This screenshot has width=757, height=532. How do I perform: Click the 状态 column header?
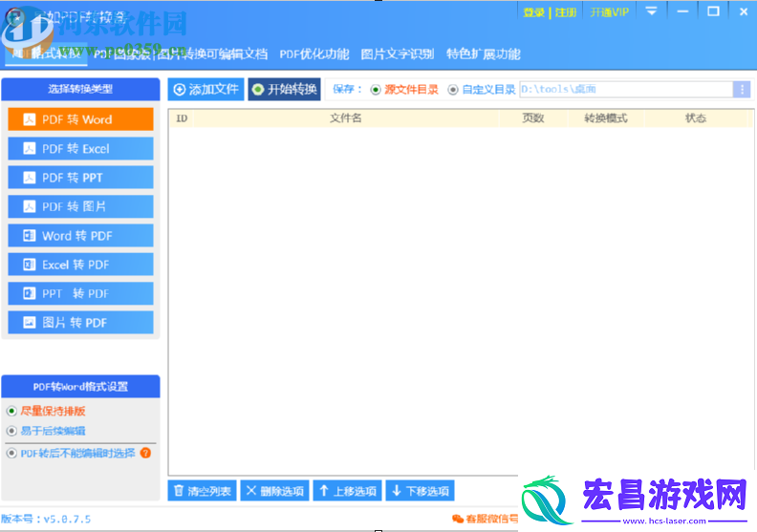(696, 118)
